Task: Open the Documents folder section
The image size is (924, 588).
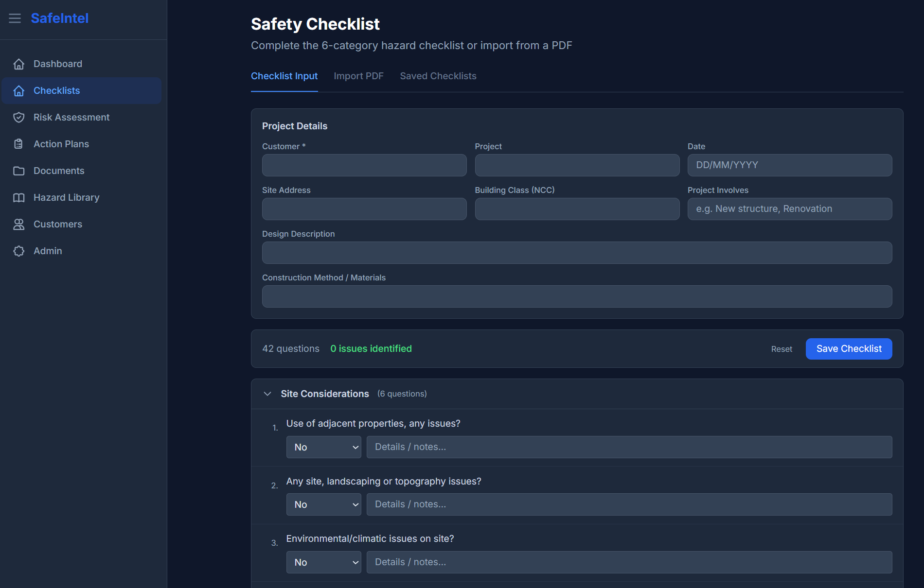Action: [x=59, y=171]
